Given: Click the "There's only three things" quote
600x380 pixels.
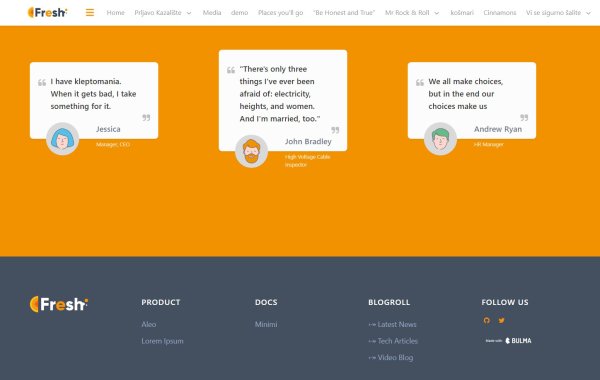Looking at the screenshot, I should click(x=280, y=94).
